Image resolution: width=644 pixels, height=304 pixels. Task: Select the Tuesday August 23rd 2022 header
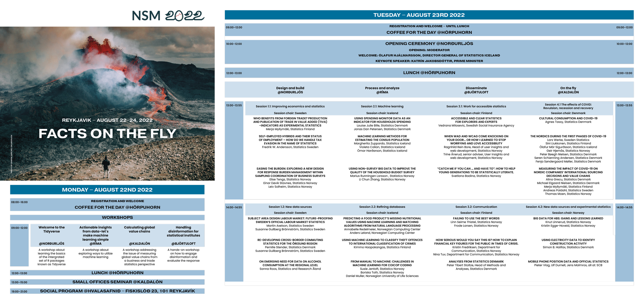tap(419, 15)
